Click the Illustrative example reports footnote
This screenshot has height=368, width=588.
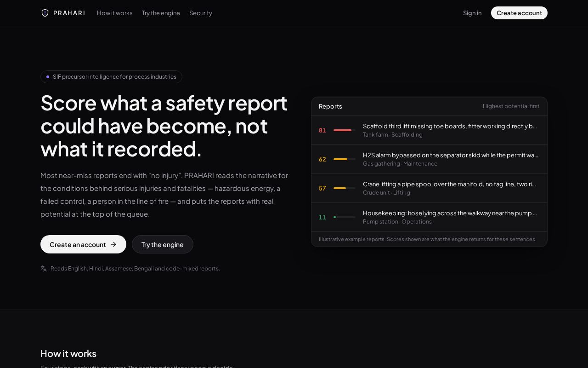[x=428, y=239]
